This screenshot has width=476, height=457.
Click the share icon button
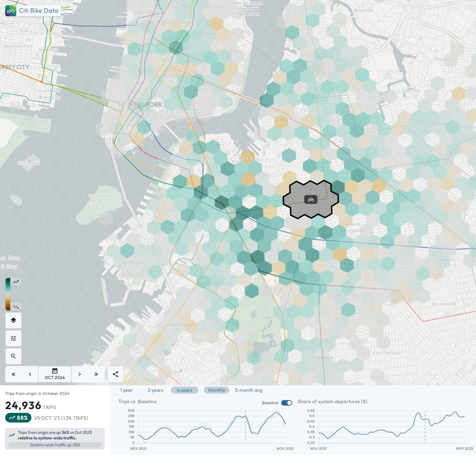pos(115,374)
